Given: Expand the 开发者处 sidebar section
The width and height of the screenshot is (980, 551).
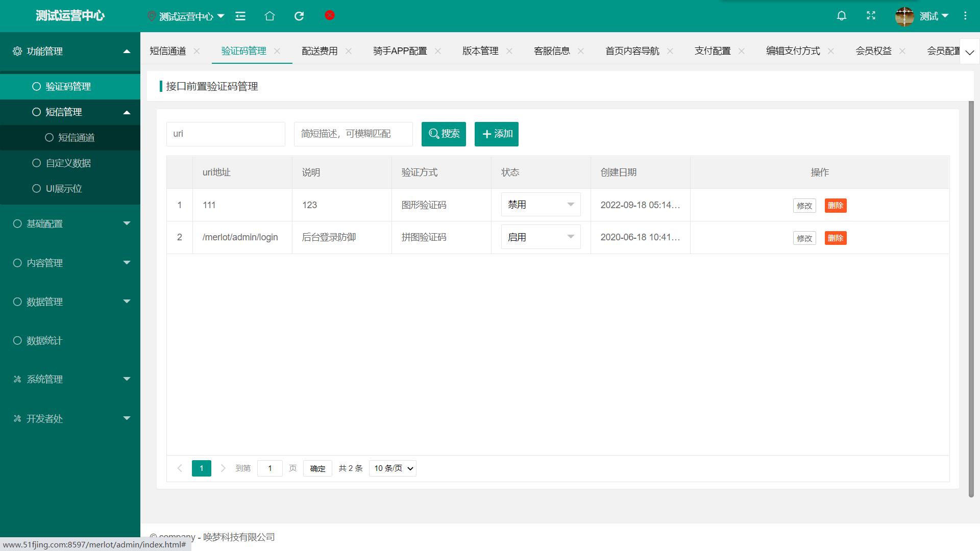Looking at the screenshot, I should (x=70, y=418).
